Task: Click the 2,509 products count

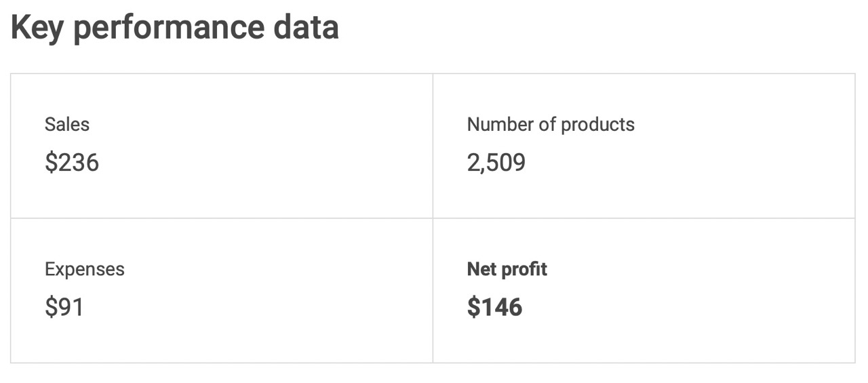Action: 496,163
